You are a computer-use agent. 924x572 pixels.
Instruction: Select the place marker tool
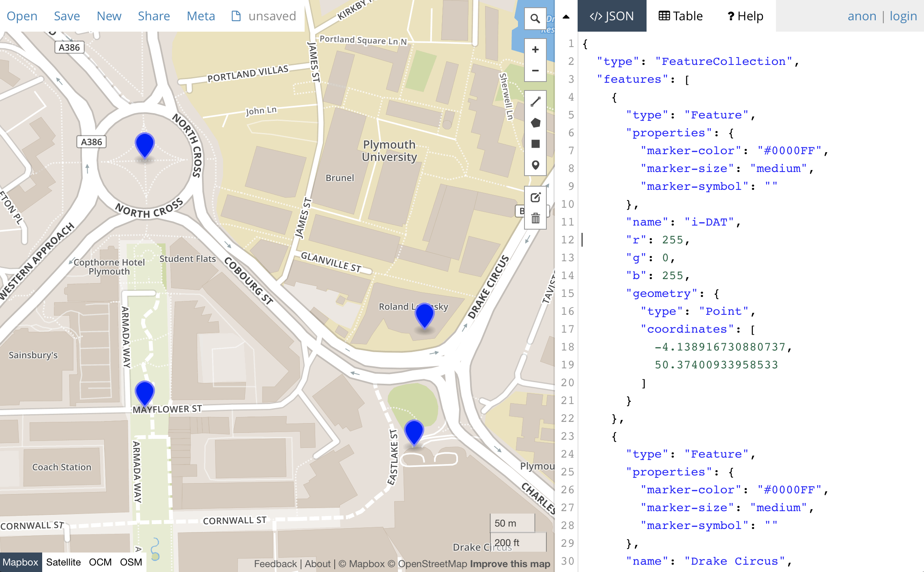point(535,165)
